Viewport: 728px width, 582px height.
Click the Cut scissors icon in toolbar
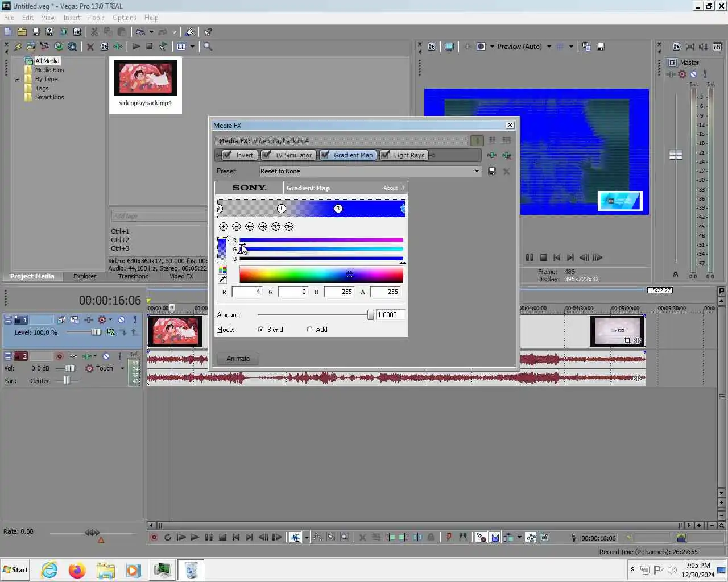pyautogui.click(x=94, y=32)
